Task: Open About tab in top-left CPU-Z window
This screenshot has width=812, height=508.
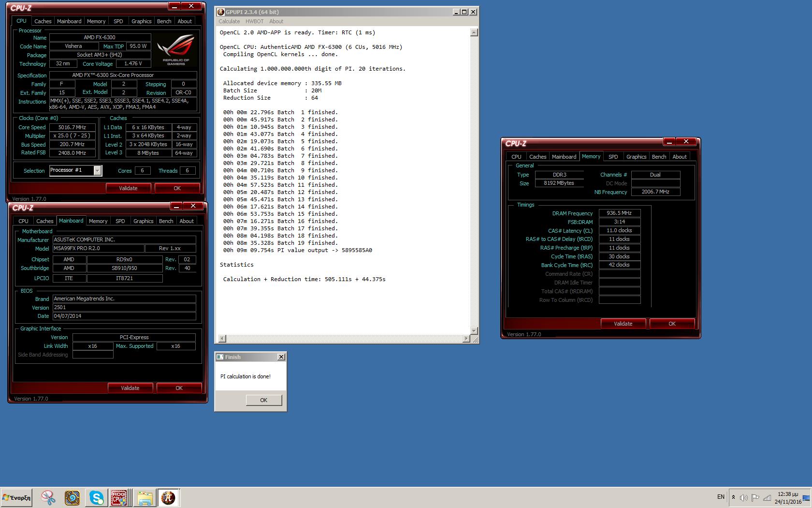Action: pos(185,21)
